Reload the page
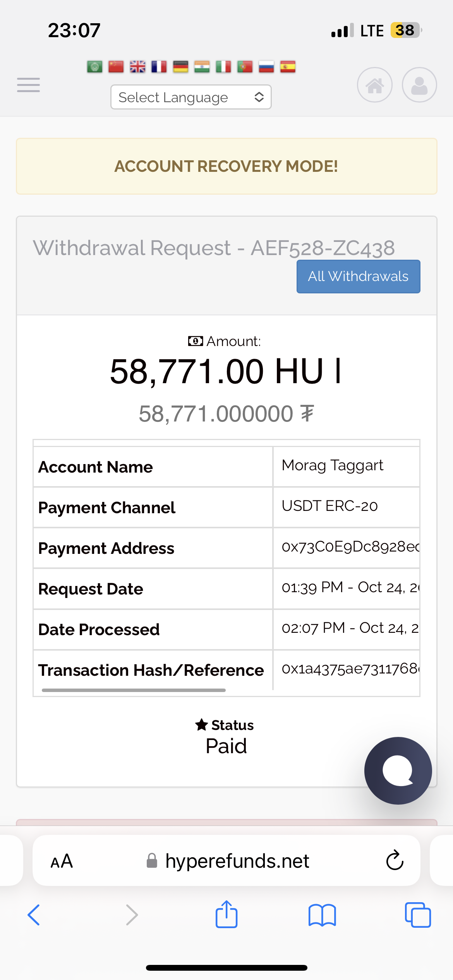 pyautogui.click(x=395, y=860)
